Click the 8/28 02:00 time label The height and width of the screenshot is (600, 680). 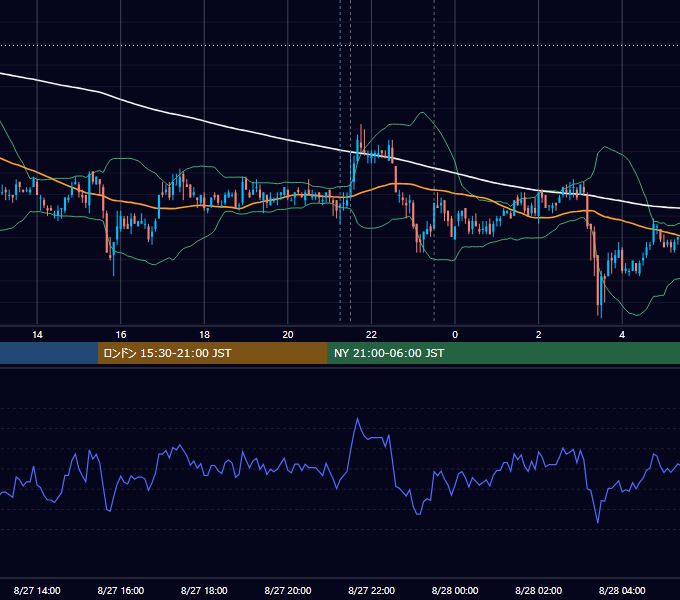click(539, 590)
